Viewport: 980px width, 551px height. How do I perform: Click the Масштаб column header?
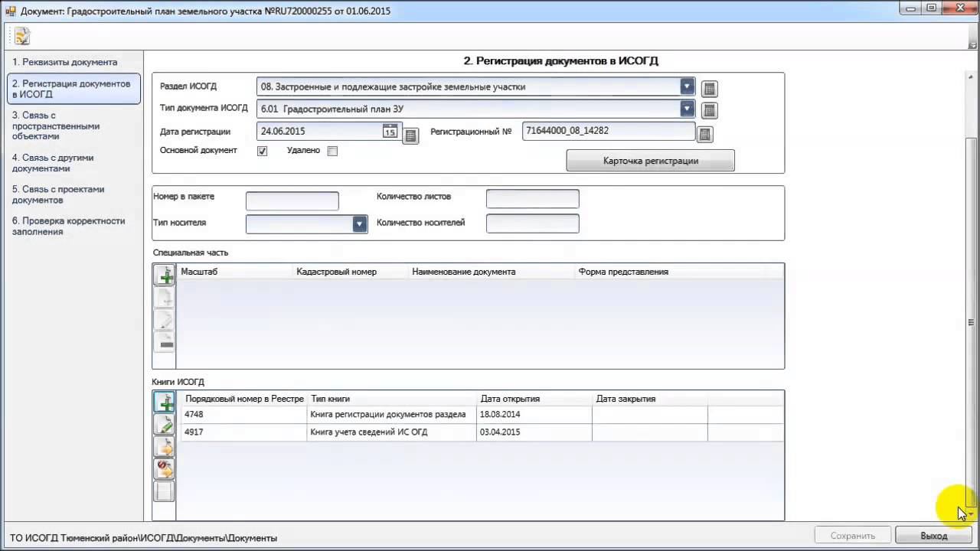[x=199, y=272]
